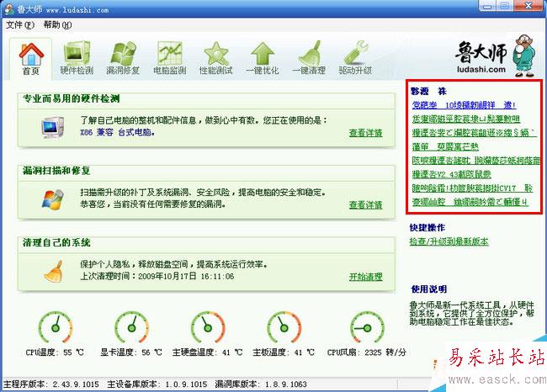Screen dimensions: 547x392
Task: Click the 恭喜您,当前没有任何需要修复的漏洞 text
Action: click(153, 204)
